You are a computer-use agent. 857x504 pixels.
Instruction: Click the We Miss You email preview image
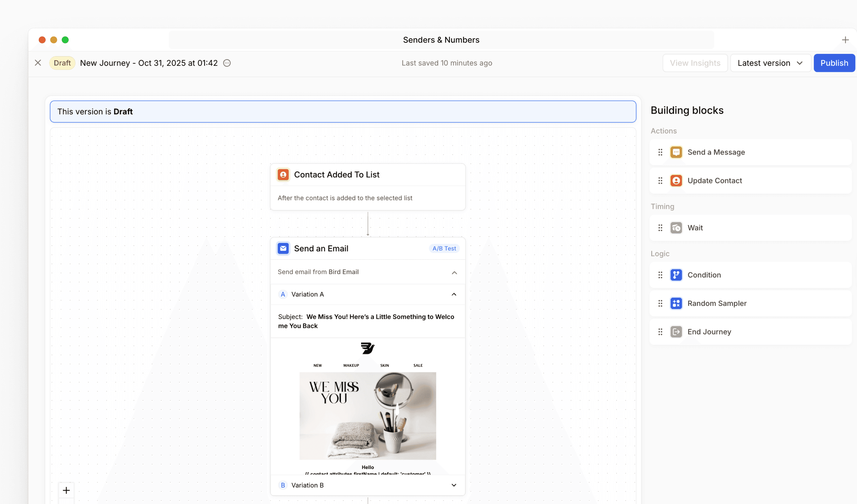[368, 415]
